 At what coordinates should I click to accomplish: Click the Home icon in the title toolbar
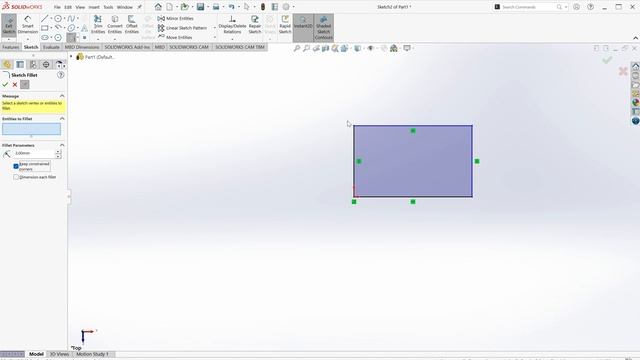(x=158, y=7)
